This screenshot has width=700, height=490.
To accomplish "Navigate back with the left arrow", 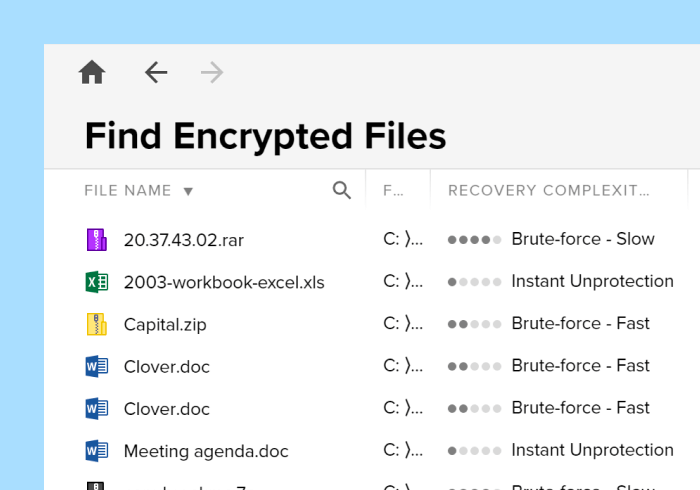I will coord(156,72).
